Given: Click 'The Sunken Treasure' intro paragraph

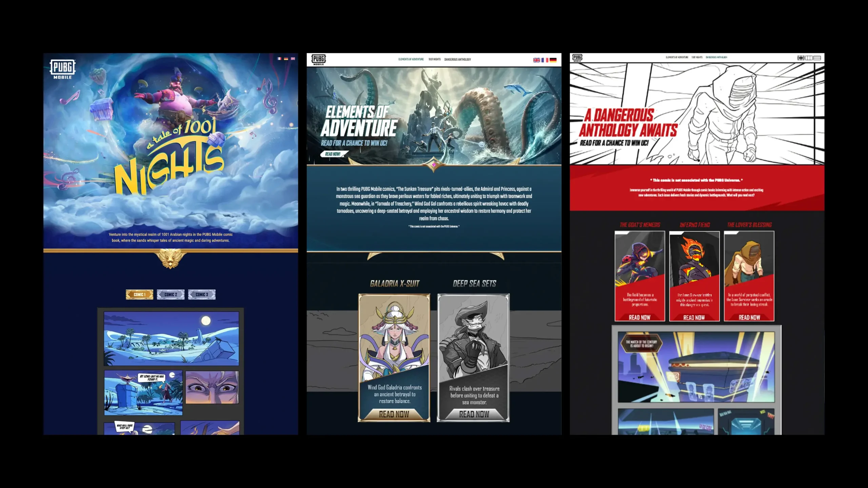Looking at the screenshot, I should 434,204.
